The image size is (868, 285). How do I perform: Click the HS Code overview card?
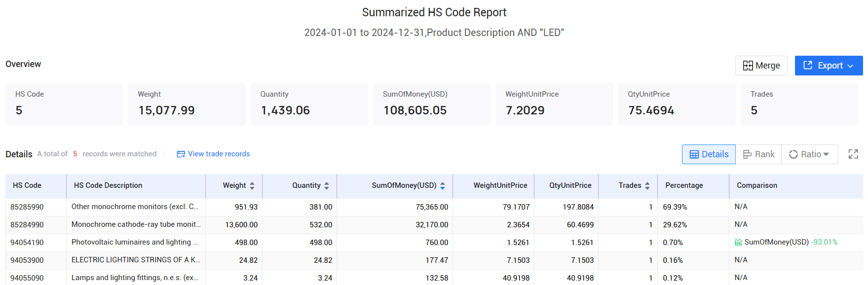click(x=64, y=104)
